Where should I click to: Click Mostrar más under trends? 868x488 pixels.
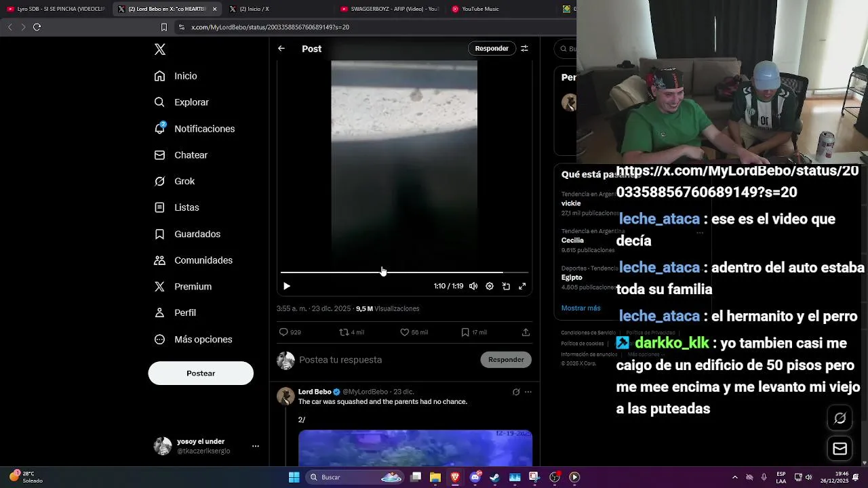click(x=580, y=308)
